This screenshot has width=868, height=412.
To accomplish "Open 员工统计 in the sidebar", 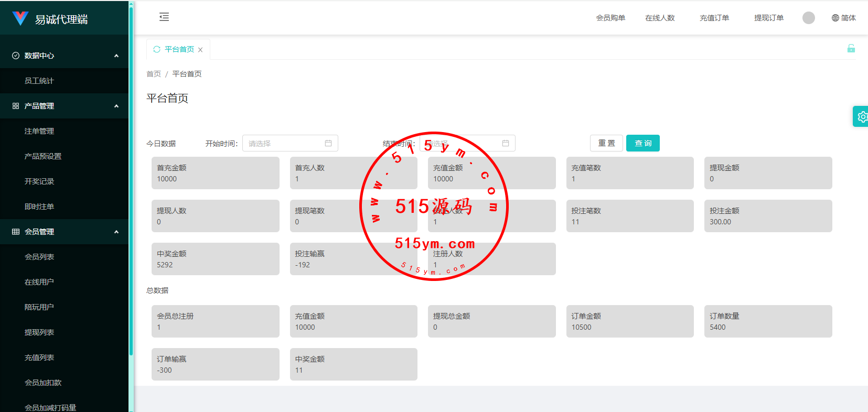I will 39,81.
